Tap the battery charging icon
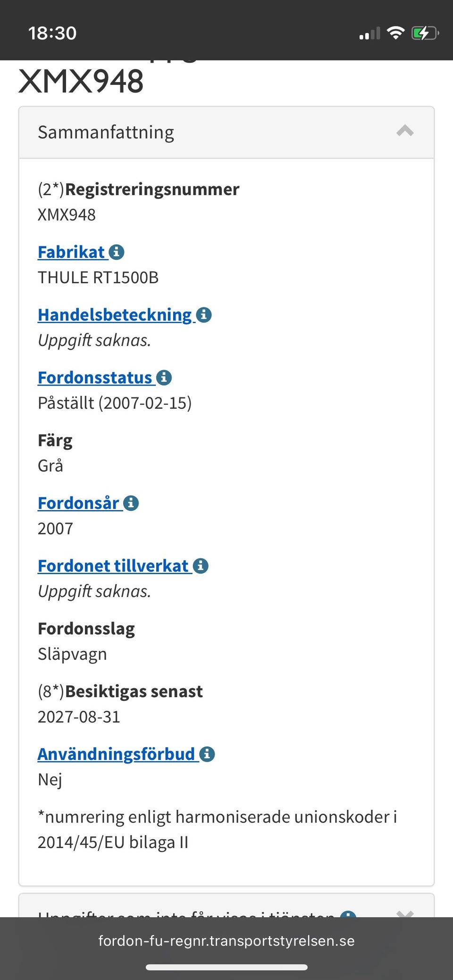 coord(423,32)
